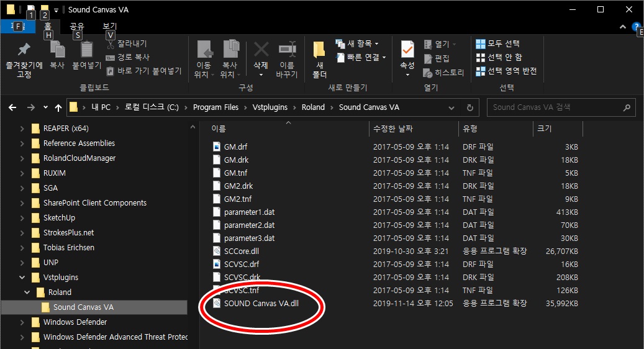Click Program Files in address path
644x349 pixels.
pyautogui.click(x=215, y=107)
